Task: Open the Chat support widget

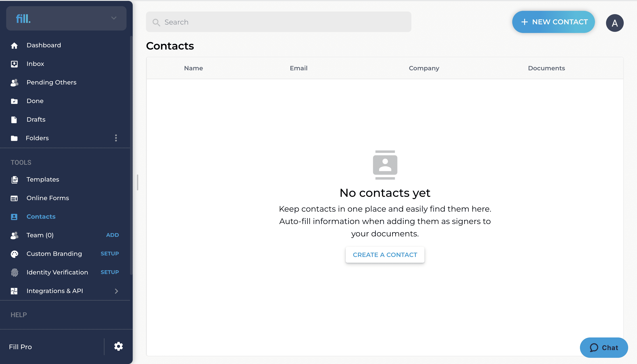Action: (x=604, y=347)
